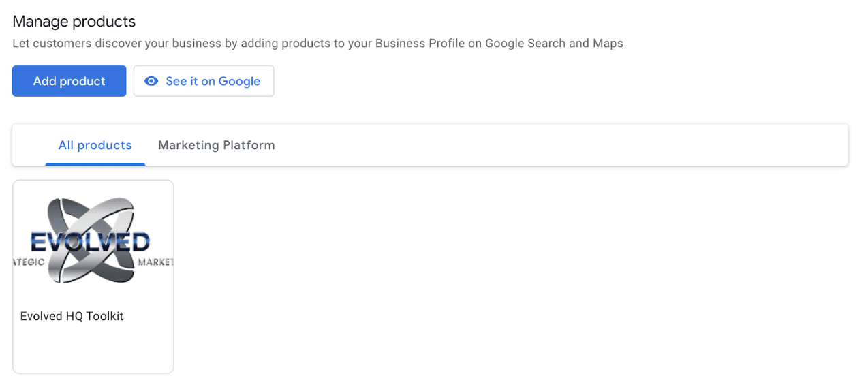Click the Manage products heading
Viewport: 868px width, 391px height.
coord(74,21)
